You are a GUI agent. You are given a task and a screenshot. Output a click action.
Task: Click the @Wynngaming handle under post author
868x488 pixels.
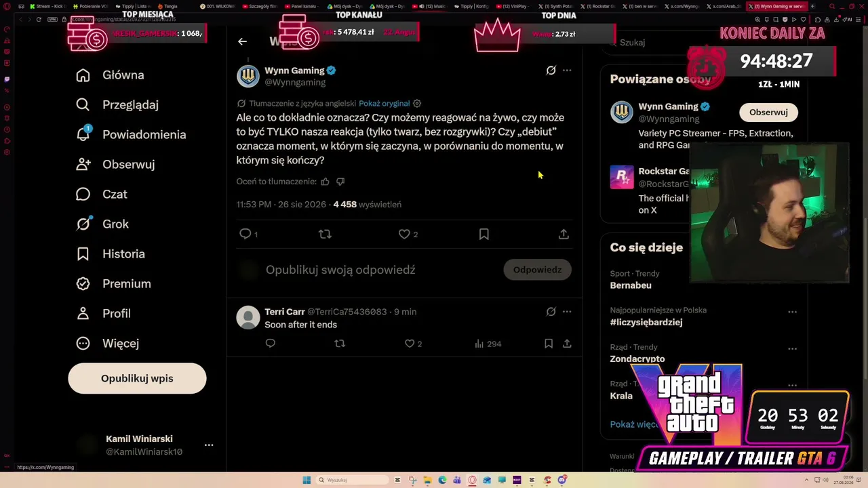(x=295, y=83)
